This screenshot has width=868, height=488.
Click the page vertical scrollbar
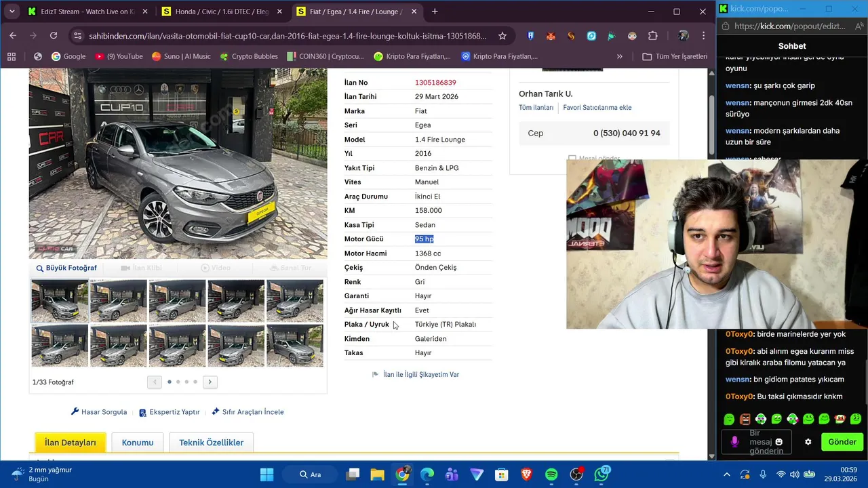tap(711, 125)
